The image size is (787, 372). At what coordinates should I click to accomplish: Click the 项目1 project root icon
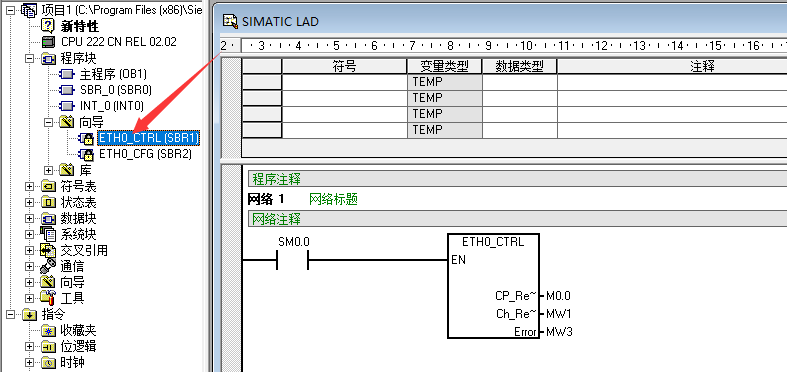tap(30, 10)
